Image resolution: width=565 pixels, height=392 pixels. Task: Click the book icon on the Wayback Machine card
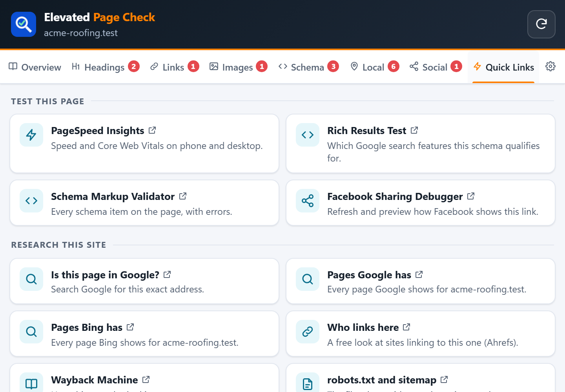pyautogui.click(x=31, y=384)
